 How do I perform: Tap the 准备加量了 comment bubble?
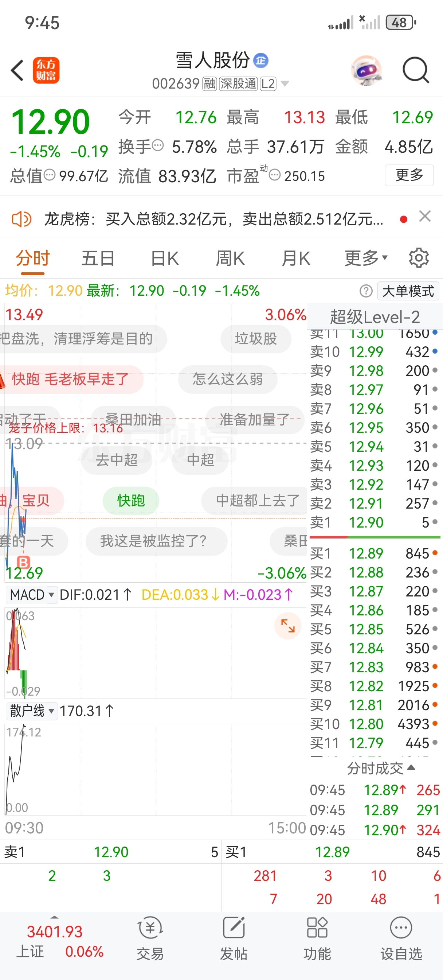[x=254, y=420]
